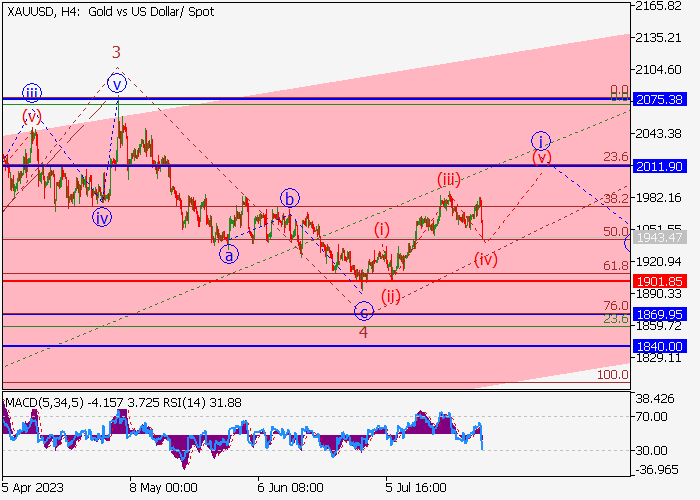
Task: Click the green 23.6 Fibonacci label near 1859.72
Action: (616, 319)
